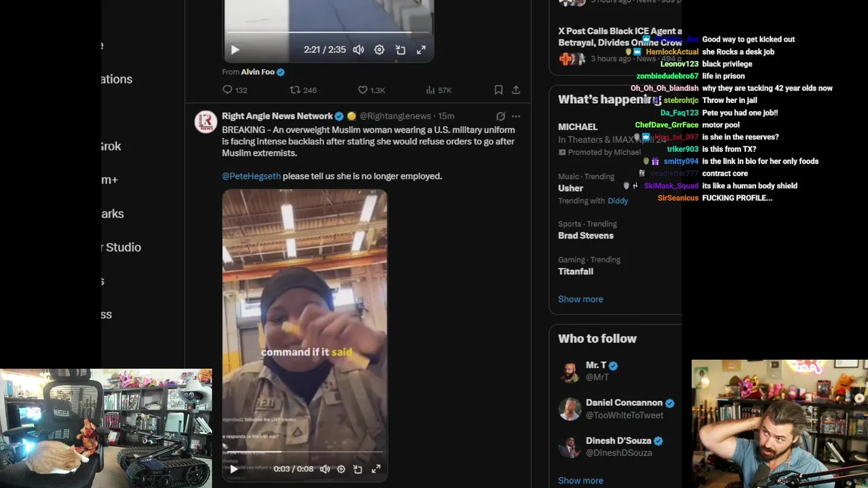Repost the post with 246 reposts
868x488 pixels.
[x=302, y=90]
